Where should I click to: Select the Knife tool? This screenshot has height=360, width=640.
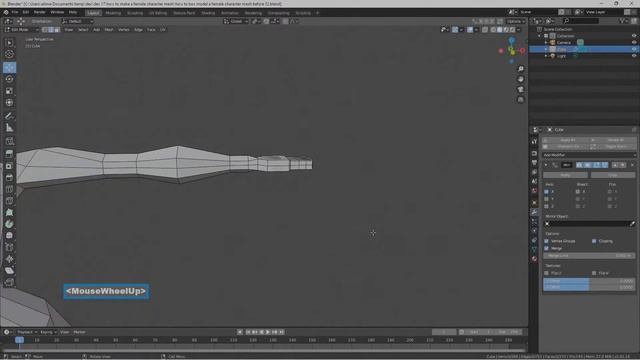[x=9, y=201]
